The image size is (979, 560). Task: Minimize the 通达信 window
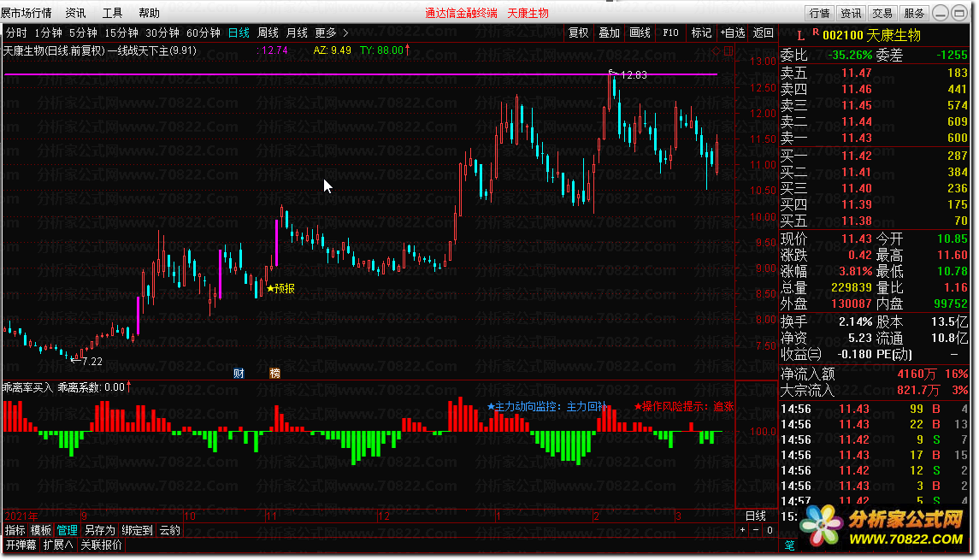point(941,13)
